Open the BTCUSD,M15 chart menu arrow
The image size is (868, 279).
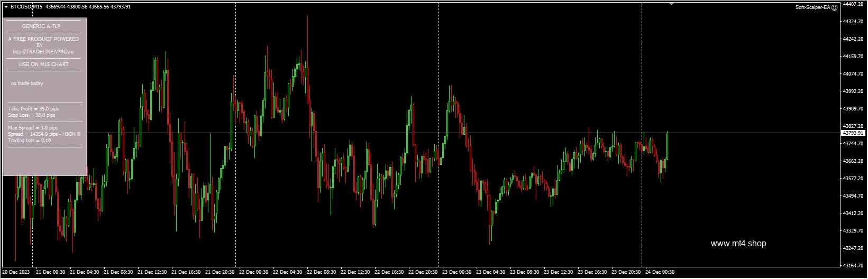[x=6, y=7]
